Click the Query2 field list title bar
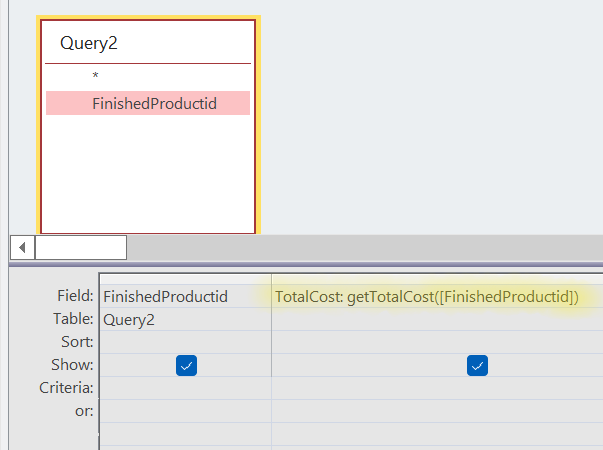This screenshot has height=450, width=603. 148,42
